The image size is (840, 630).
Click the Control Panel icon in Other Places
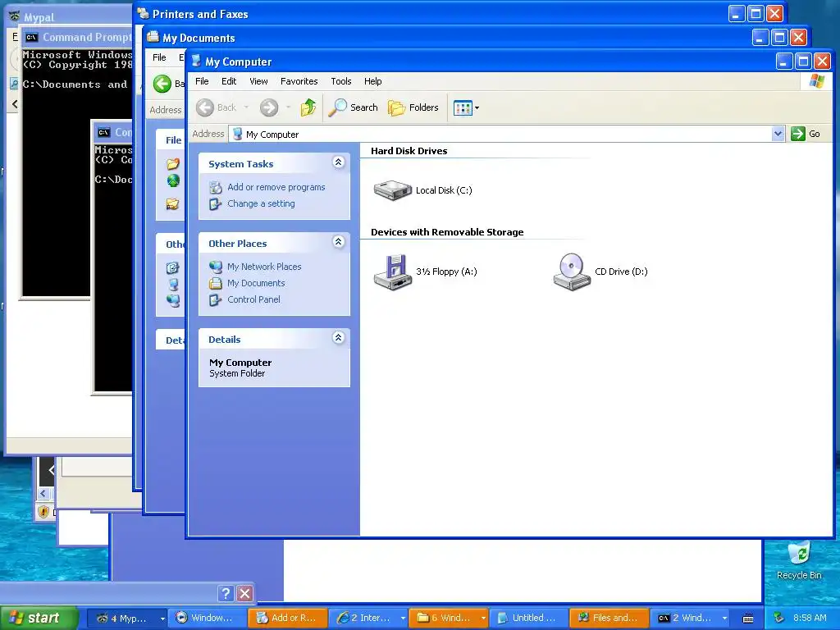[216, 300]
